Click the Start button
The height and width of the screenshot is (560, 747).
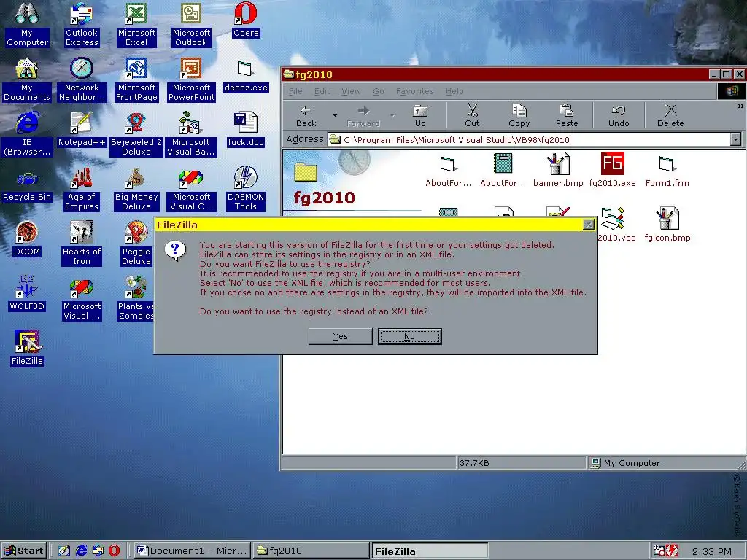(24, 551)
